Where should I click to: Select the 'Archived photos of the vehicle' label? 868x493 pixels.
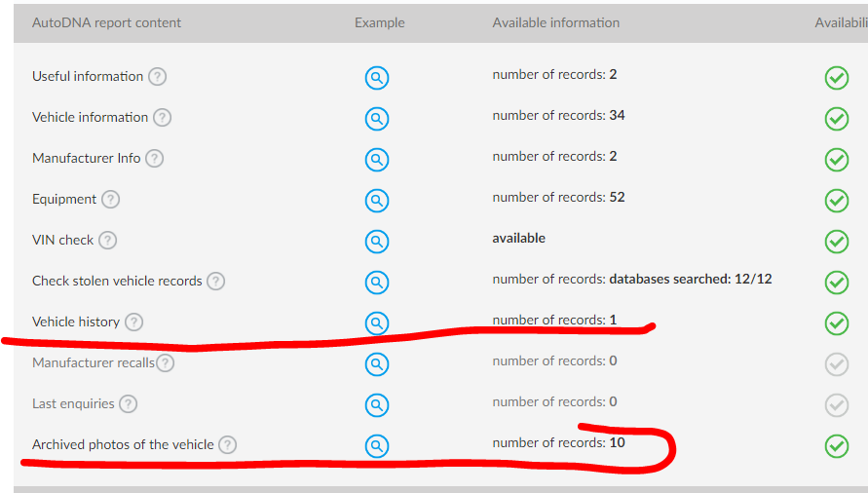[x=123, y=445]
